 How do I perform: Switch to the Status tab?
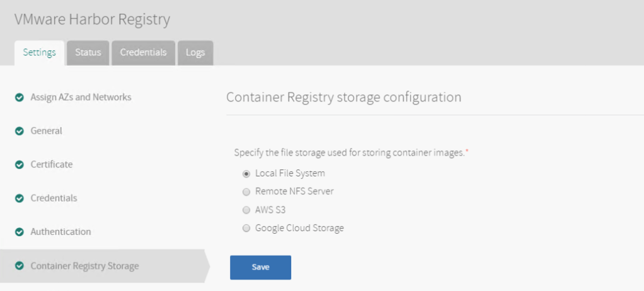click(88, 53)
